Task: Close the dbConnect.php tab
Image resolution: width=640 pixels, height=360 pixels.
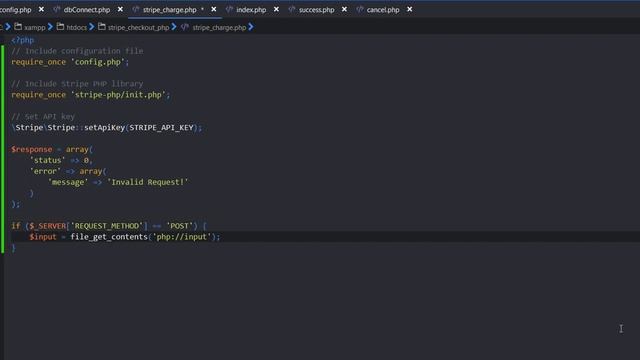Action: click(x=120, y=9)
